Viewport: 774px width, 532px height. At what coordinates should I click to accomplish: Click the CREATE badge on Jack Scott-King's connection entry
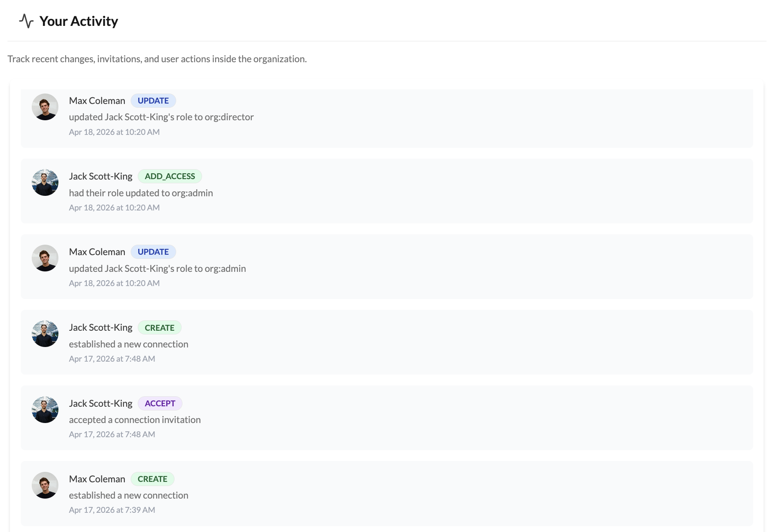159,327
